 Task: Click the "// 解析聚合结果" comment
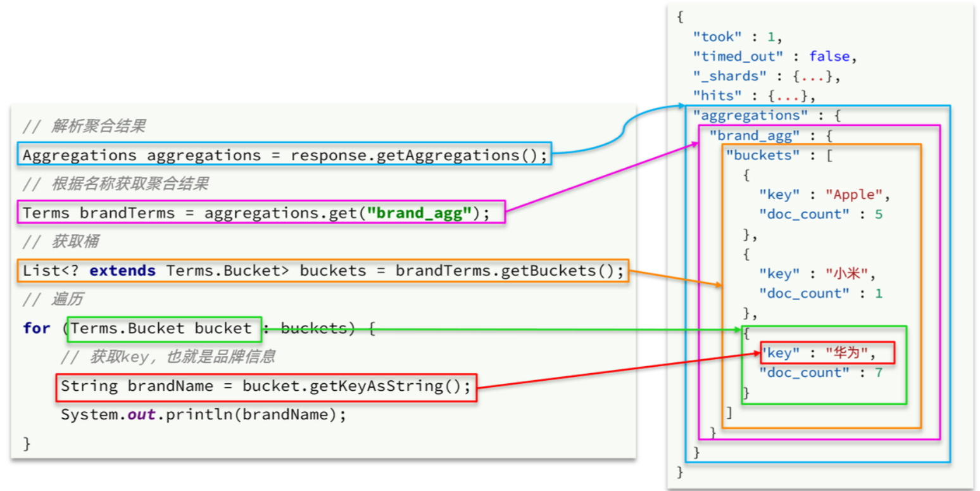(x=84, y=126)
